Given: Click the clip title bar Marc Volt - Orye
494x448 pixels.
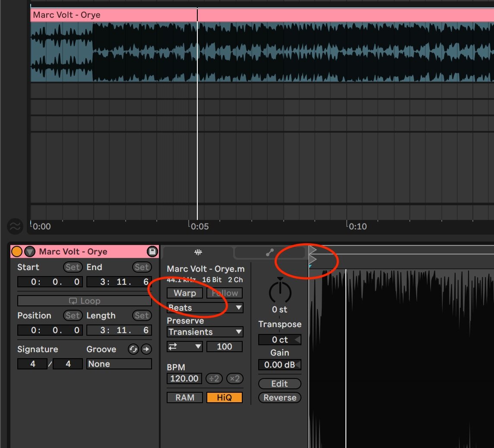Looking at the screenshot, I should pyautogui.click(x=85, y=251).
